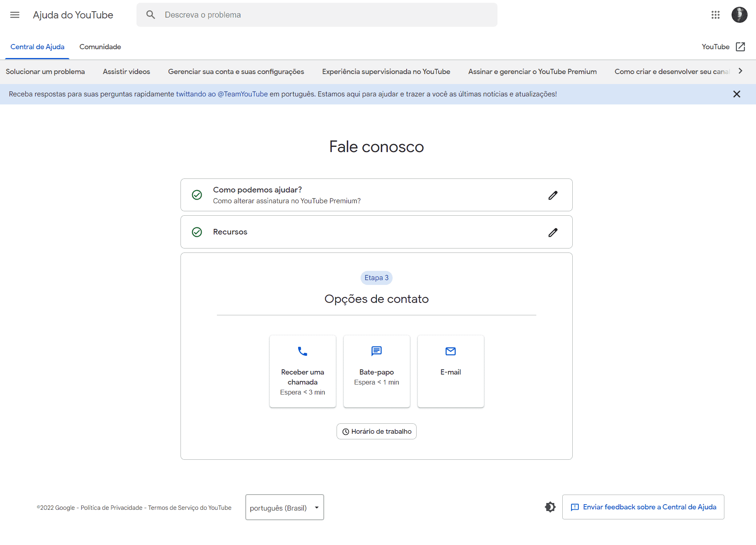Viewport: 756px width, 545px height.
Task: Dismiss the blue Twitter announcement banner
Action: coord(736,94)
